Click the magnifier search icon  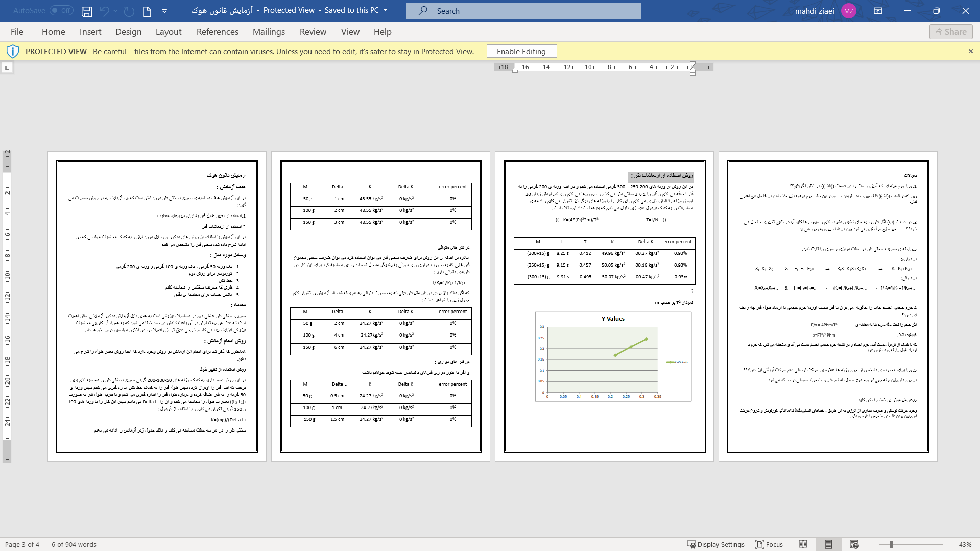[423, 11]
